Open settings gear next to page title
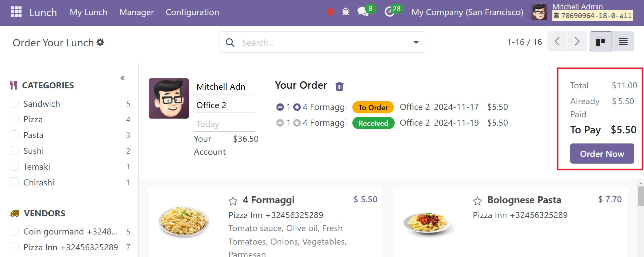The image size is (644, 257). pyautogui.click(x=100, y=42)
